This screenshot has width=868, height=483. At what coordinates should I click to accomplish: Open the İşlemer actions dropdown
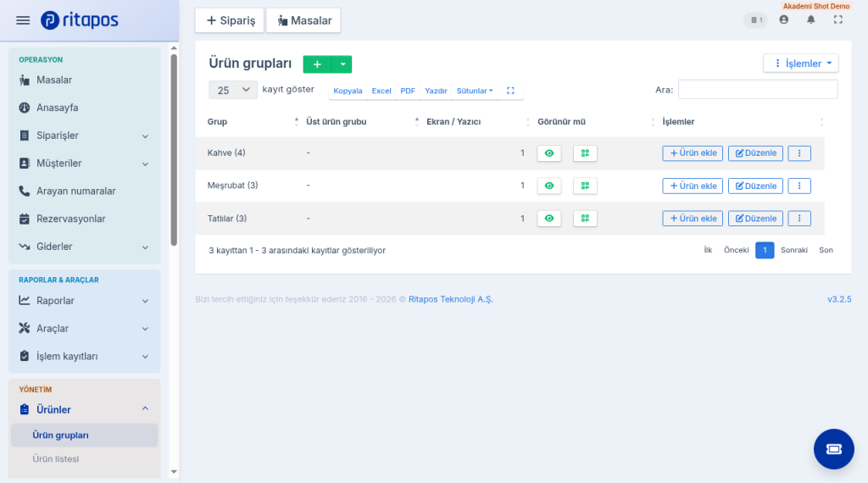(x=800, y=63)
